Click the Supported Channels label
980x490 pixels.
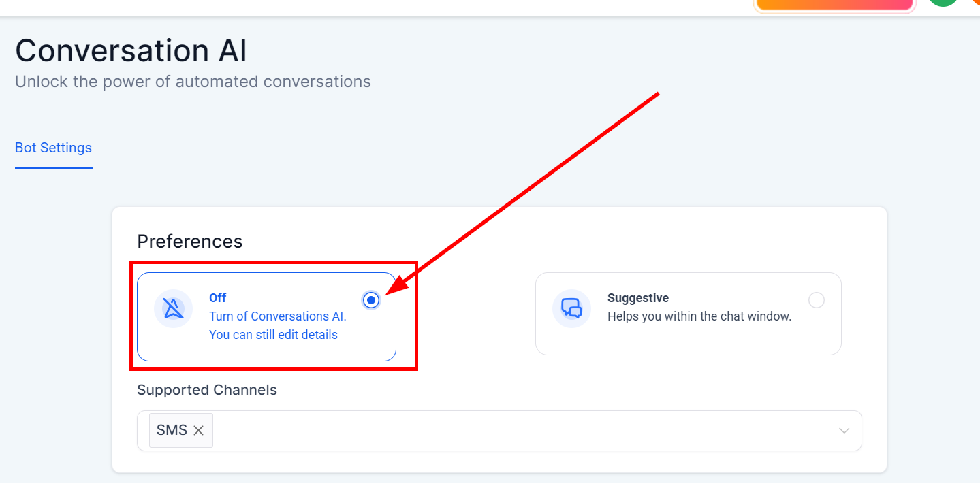click(x=207, y=390)
